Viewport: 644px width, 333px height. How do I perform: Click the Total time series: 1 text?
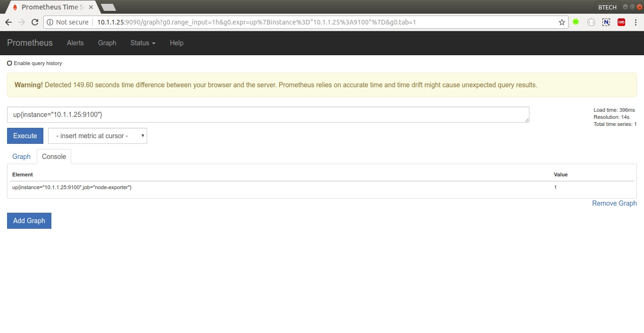pyautogui.click(x=615, y=124)
